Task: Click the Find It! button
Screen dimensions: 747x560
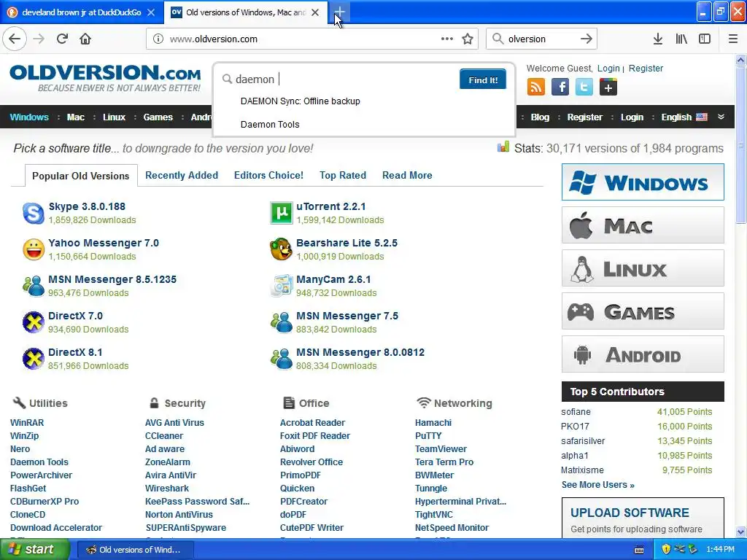Action: tap(483, 79)
